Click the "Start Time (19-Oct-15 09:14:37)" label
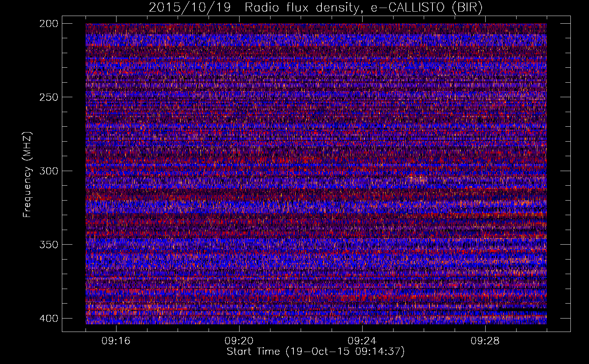This screenshot has height=364, width=589. 316,352
